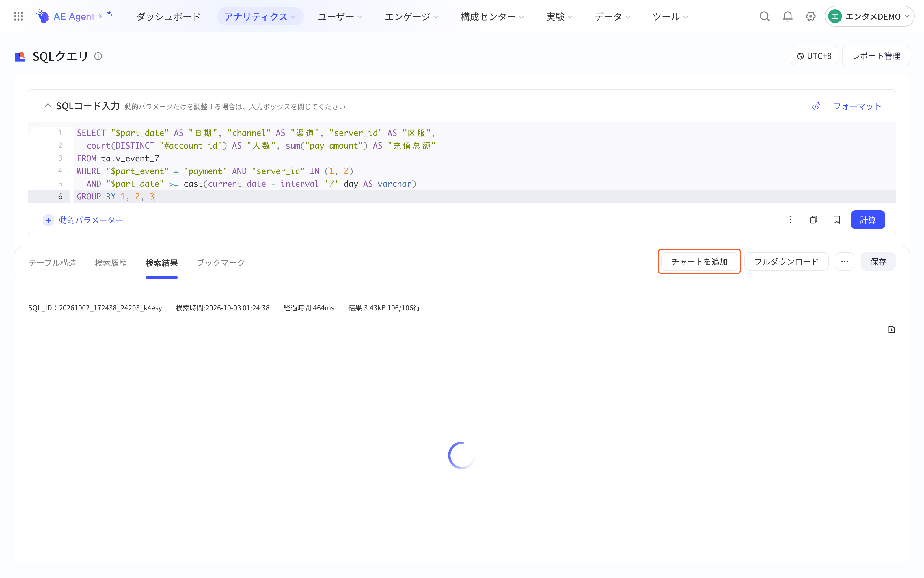Switch to the ブックマーク tab
Viewport: 924px width, 578px height.
pos(220,263)
